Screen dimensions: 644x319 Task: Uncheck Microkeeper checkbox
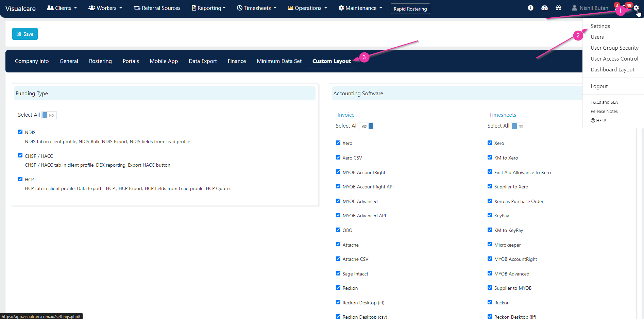(490, 244)
